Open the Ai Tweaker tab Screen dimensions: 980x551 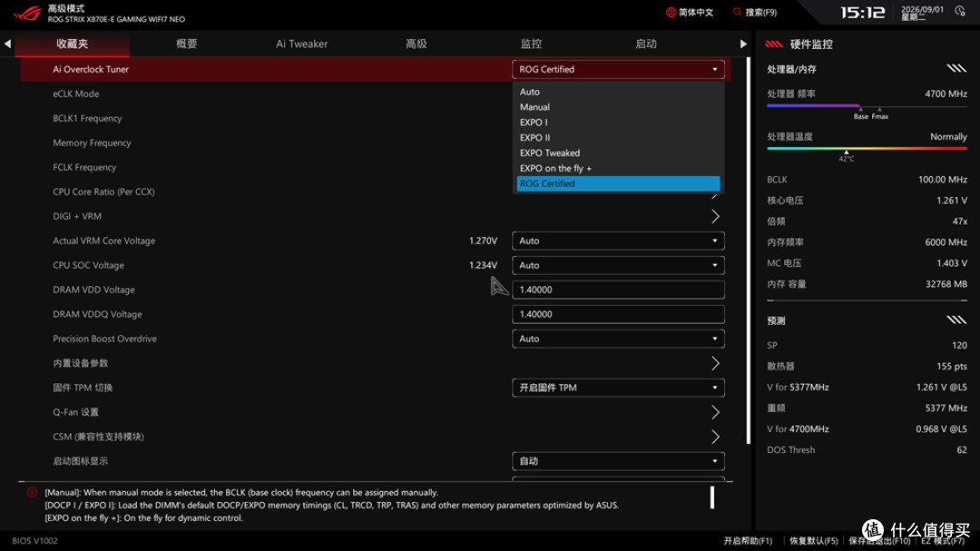pyautogui.click(x=301, y=44)
